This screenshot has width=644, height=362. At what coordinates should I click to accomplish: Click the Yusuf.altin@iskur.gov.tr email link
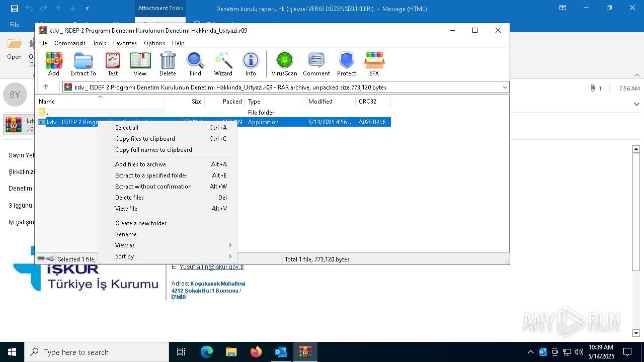point(212,267)
